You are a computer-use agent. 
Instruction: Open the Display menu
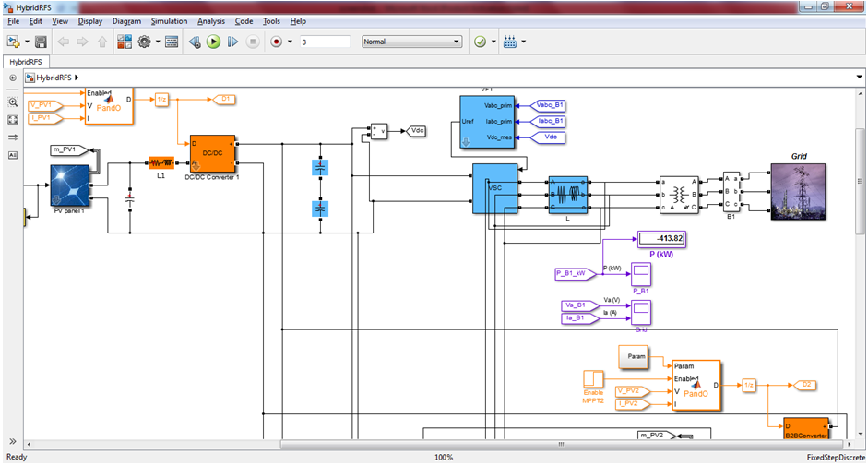[89, 21]
